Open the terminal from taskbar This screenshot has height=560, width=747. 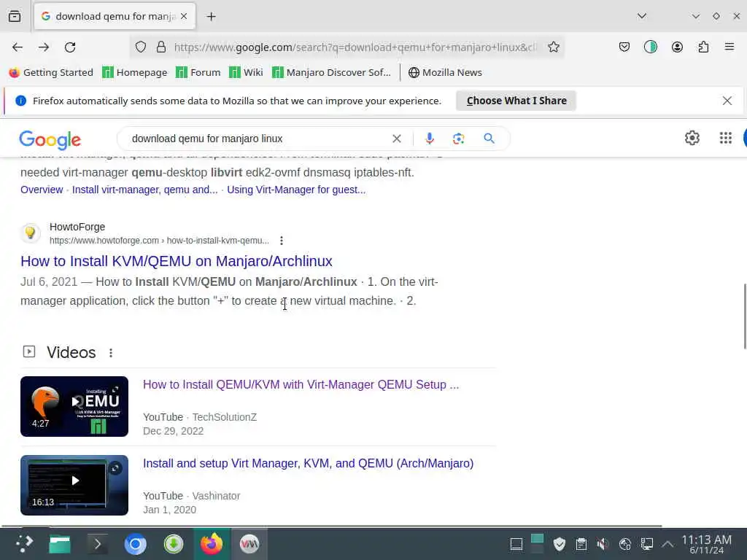point(97,544)
